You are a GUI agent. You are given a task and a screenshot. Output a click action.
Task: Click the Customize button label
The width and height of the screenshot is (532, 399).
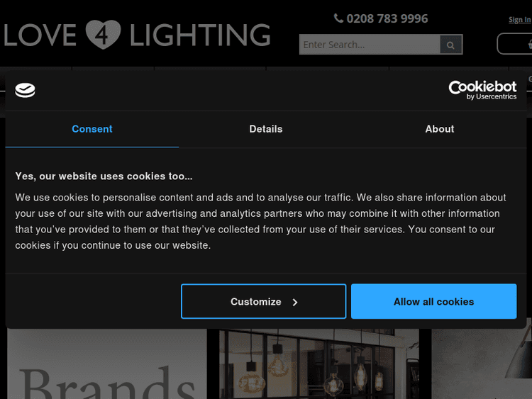[x=255, y=302]
